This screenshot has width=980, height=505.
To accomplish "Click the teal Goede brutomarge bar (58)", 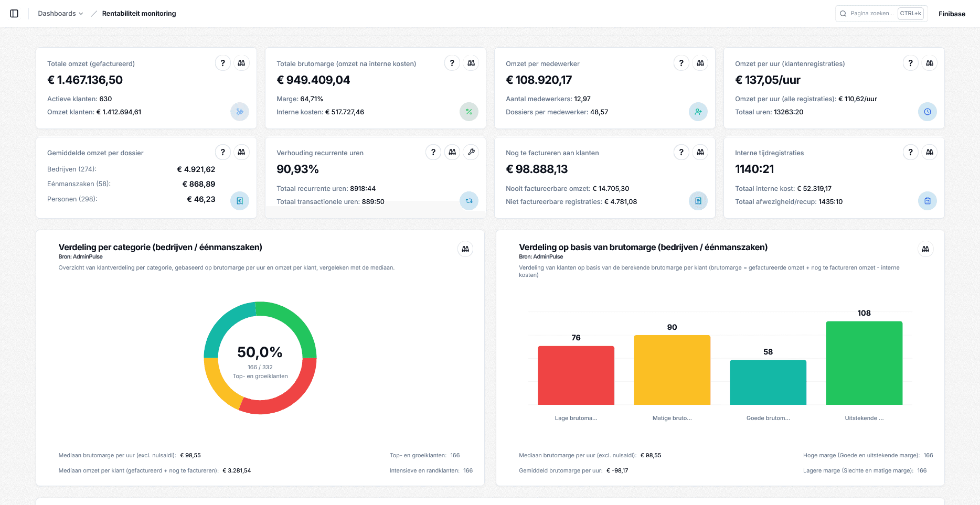I will point(768,382).
